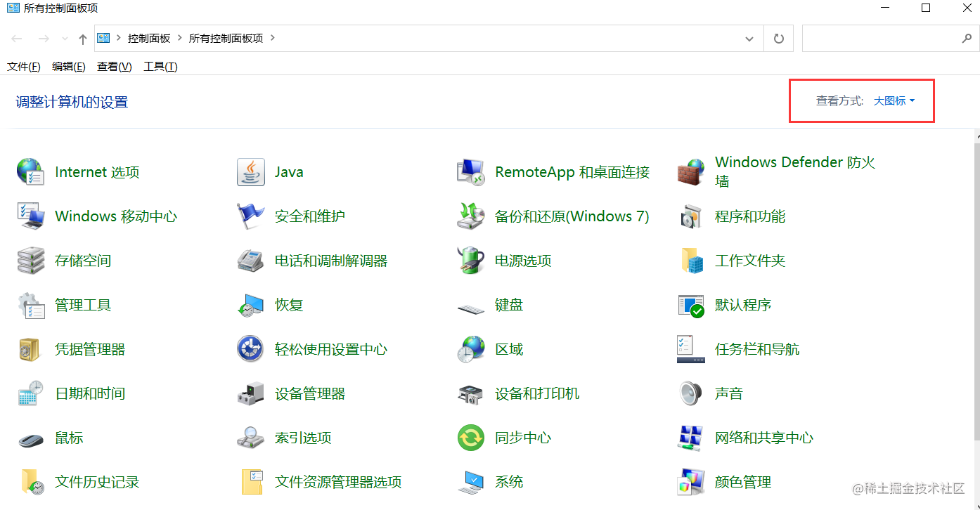Open the 颜色管理 icon
This screenshot has width=980, height=510.
pos(690,482)
